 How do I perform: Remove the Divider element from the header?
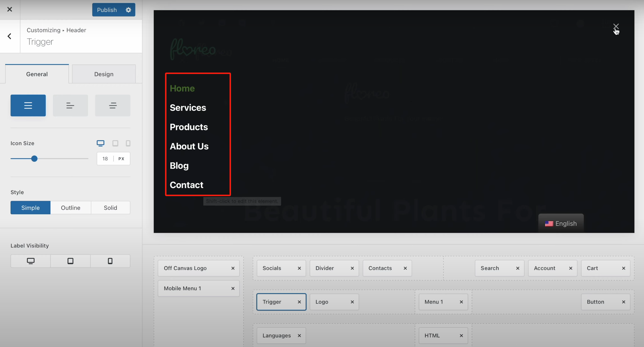352,268
